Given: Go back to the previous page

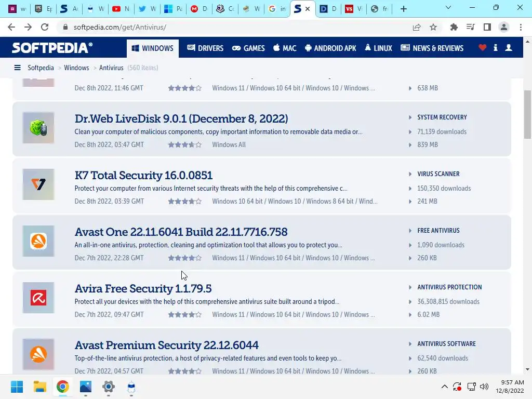Looking at the screenshot, I should [x=11, y=27].
